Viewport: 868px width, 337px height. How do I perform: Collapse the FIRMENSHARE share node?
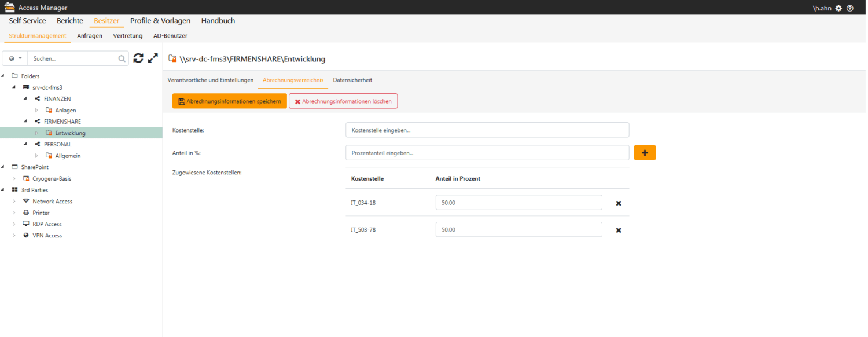(x=25, y=122)
